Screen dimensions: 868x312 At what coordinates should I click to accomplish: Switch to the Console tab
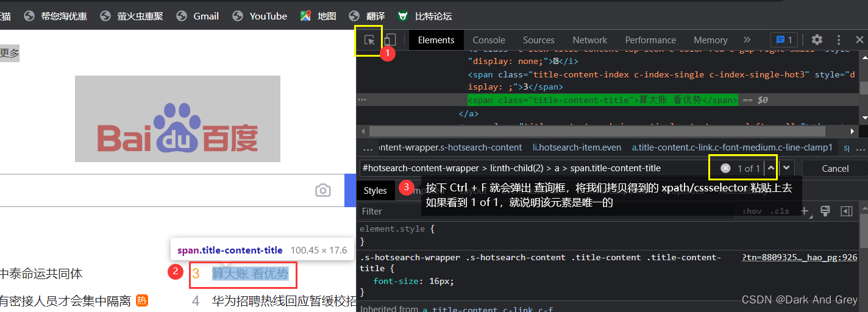tap(489, 40)
